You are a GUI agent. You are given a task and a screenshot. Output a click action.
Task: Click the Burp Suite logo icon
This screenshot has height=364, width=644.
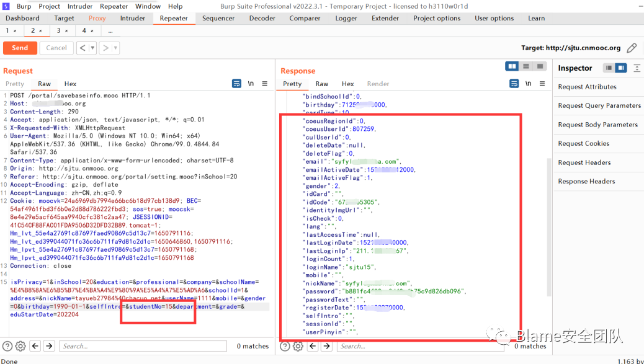pyautogui.click(x=6, y=6)
